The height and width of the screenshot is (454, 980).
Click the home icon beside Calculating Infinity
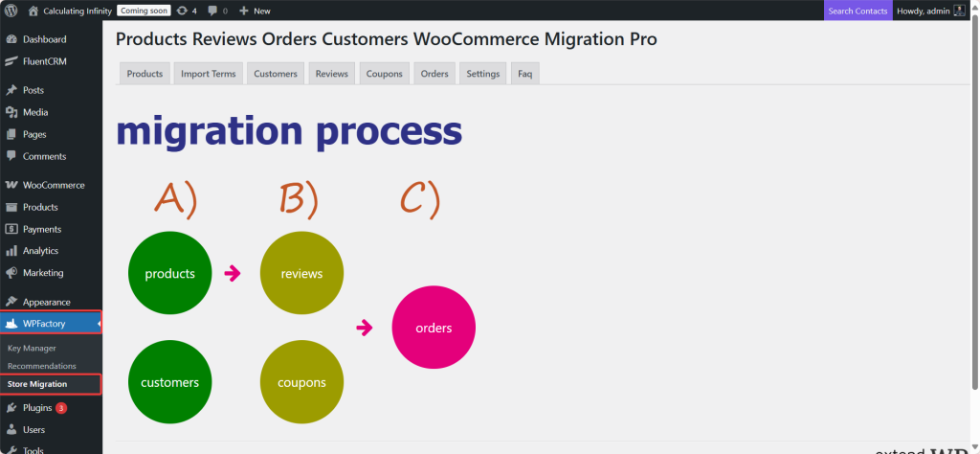click(33, 11)
